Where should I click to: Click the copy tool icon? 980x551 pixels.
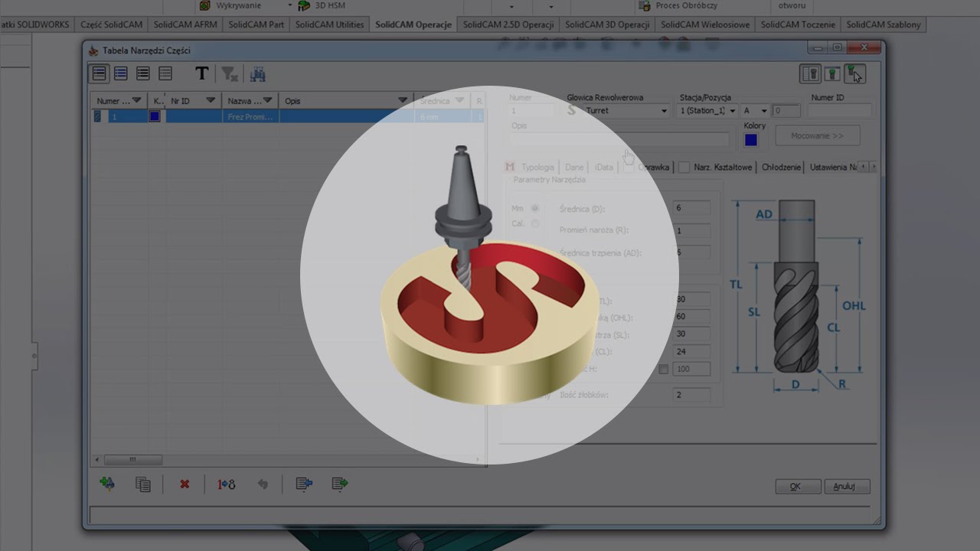[x=142, y=484]
